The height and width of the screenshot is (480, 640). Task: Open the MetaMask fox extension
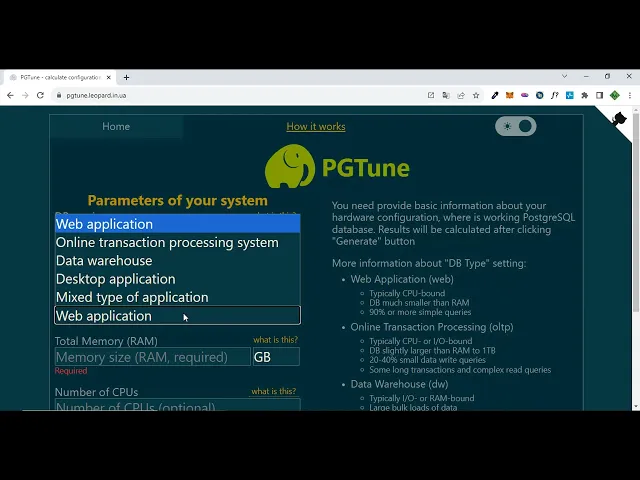click(509, 95)
